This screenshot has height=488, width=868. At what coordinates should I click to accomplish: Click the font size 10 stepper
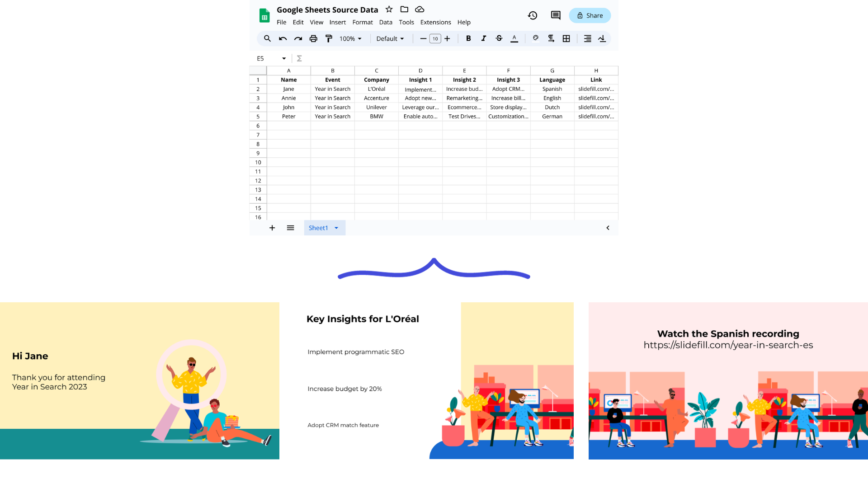pos(435,38)
